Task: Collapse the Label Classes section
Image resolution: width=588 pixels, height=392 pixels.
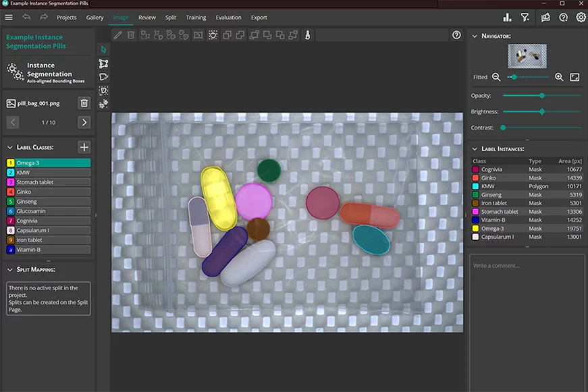Action: tap(9, 147)
